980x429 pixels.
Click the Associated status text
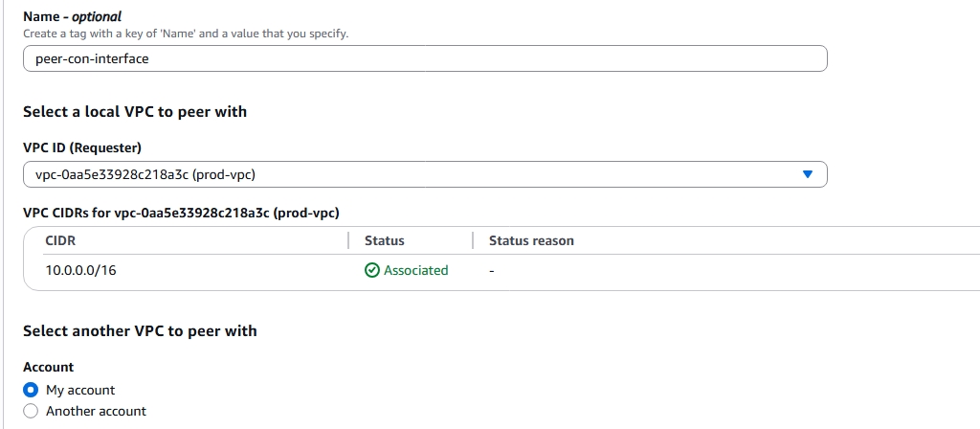415,271
